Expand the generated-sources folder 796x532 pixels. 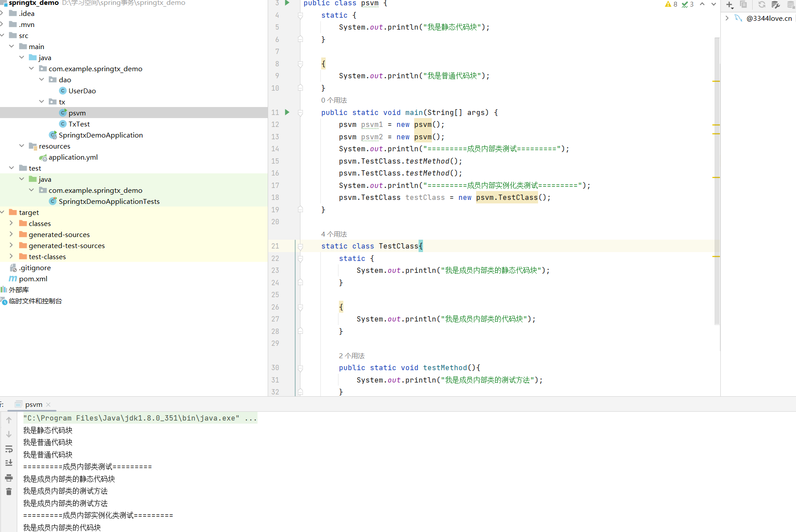[x=12, y=234]
